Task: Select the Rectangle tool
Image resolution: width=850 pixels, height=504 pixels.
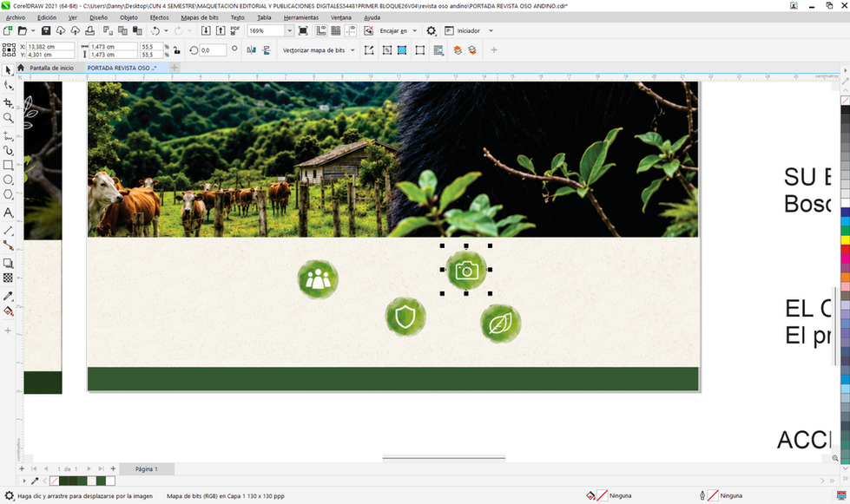Action: coord(8,165)
